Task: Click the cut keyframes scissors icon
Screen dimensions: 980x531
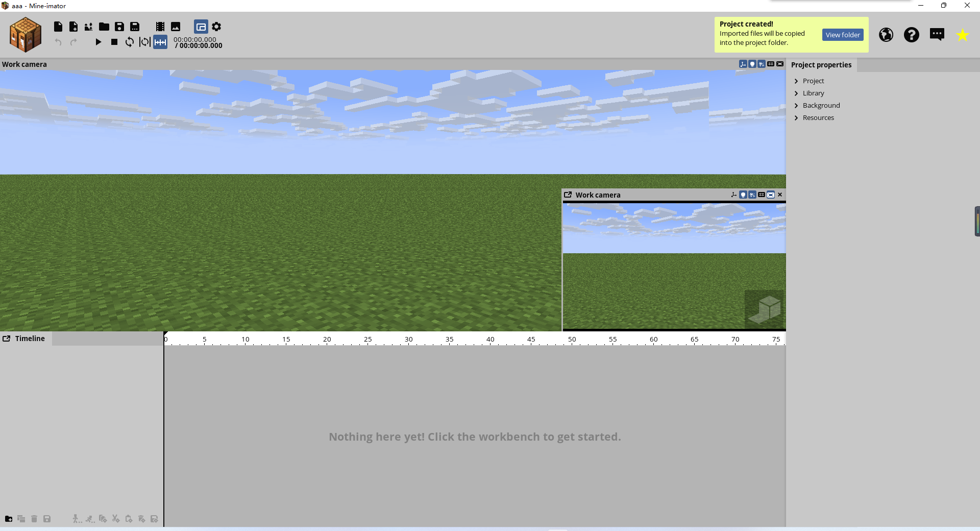Action: pos(116,519)
